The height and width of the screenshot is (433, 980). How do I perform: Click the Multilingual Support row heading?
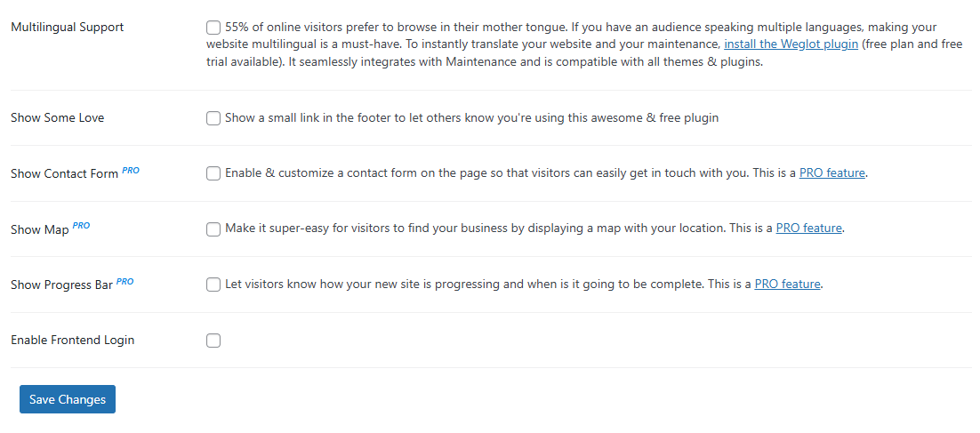68,28
